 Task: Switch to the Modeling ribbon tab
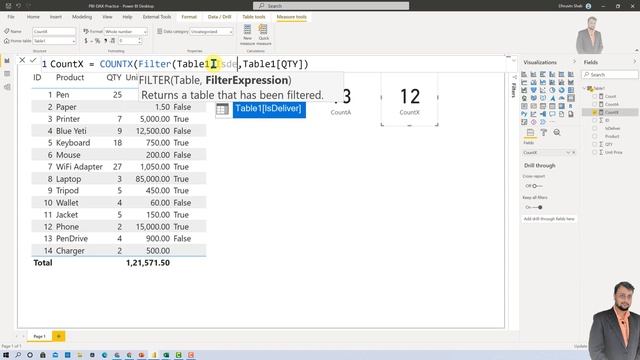point(82,17)
